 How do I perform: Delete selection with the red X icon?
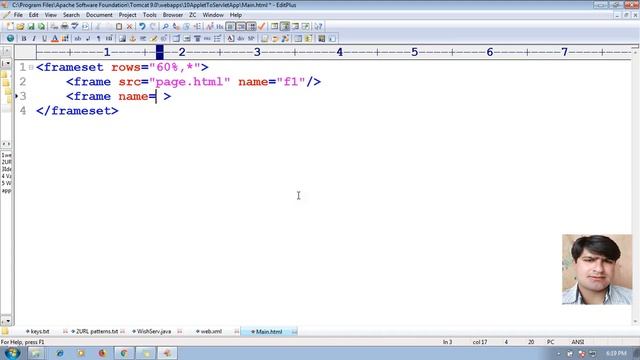click(129, 27)
